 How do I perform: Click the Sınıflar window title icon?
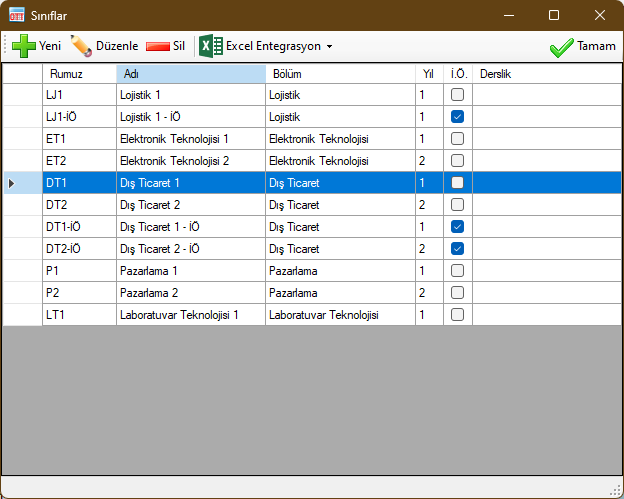point(17,16)
